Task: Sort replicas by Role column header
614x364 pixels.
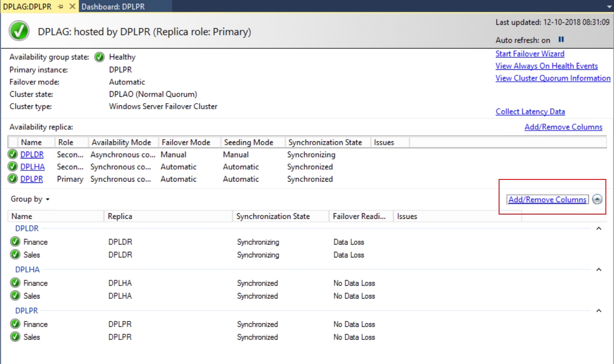Action: pos(71,142)
